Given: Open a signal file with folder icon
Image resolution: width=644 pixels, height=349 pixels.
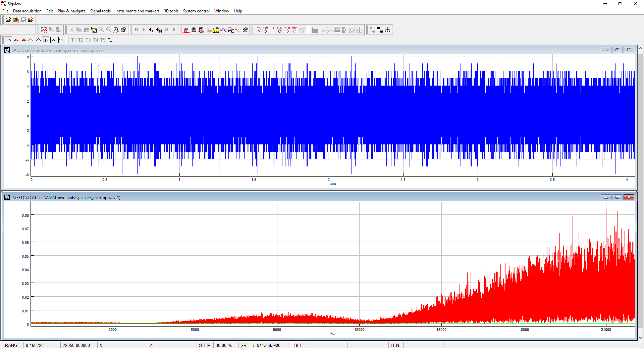Looking at the screenshot, I should pos(8,20).
